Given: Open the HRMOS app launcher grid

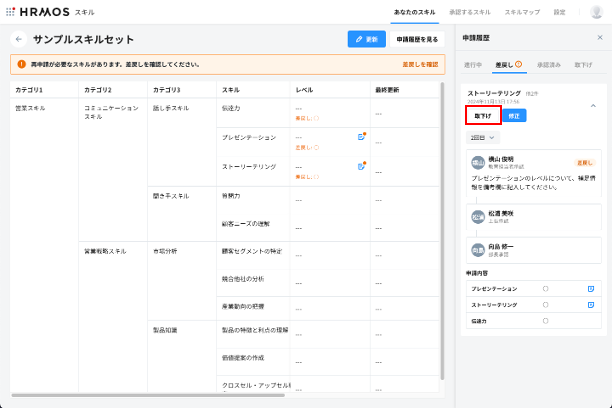Looking at the screenshot, I should coord(10,12).
